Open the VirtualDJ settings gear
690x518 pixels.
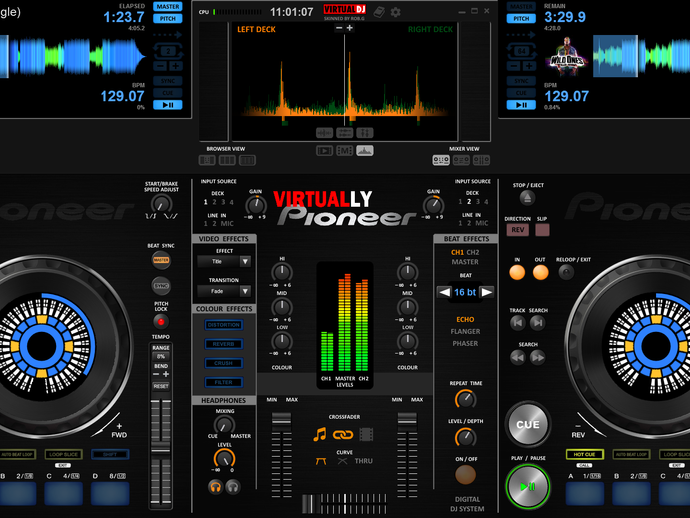[x=396, y=12]
